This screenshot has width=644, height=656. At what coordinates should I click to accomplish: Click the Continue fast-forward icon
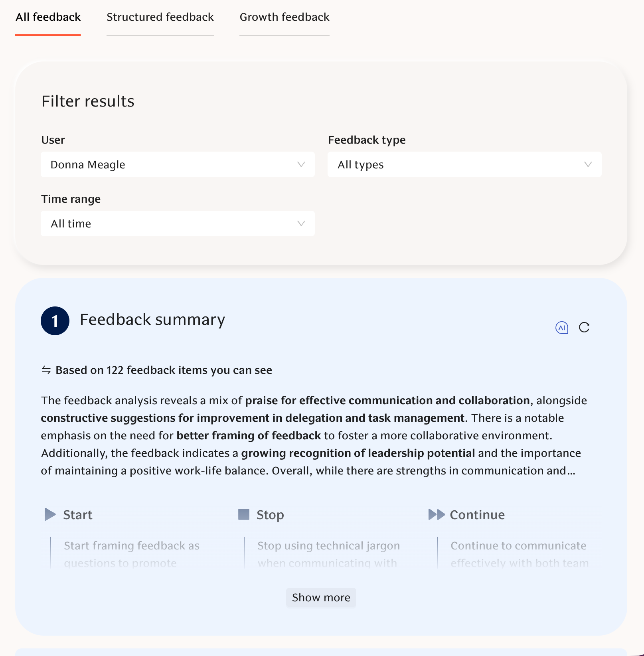pos(437,514)
